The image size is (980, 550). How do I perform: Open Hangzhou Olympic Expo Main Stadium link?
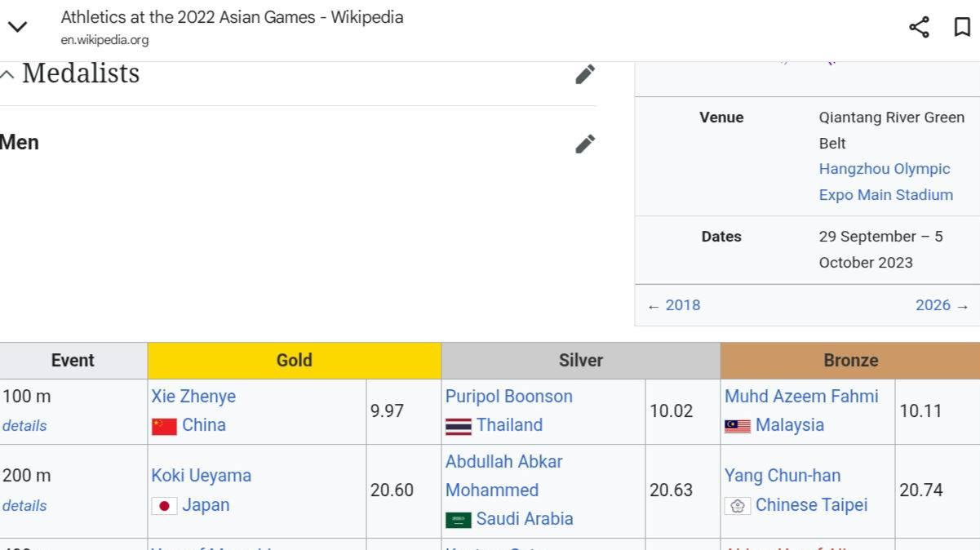click(x=885, y=182)
